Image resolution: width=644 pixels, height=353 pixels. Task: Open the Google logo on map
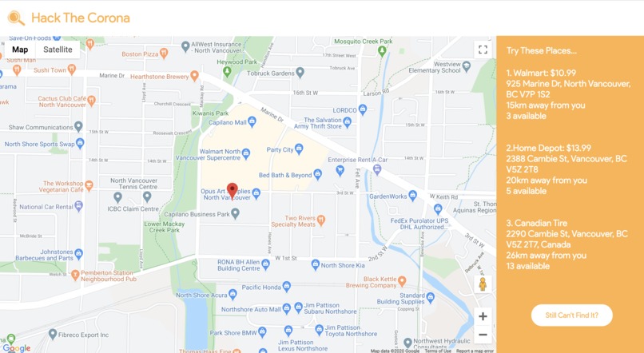point(17,348)
